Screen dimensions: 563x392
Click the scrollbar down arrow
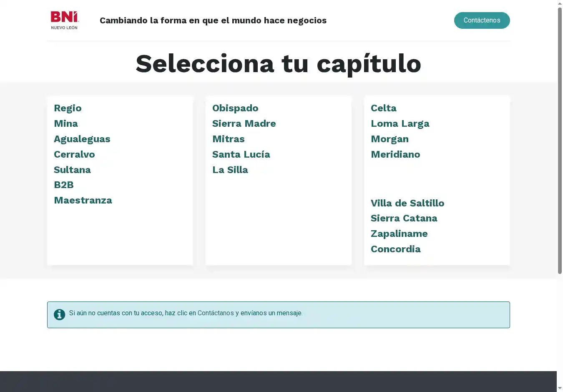click(560, 388)
